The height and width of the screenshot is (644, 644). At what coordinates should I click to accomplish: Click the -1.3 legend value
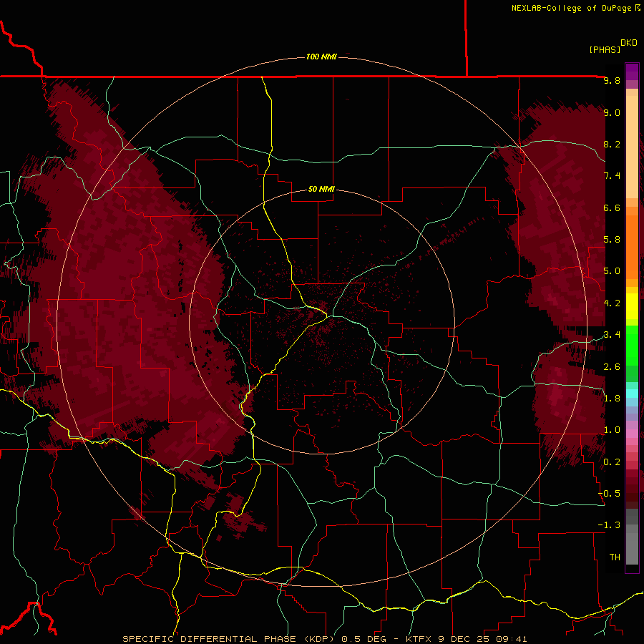(x=609, y=525)
